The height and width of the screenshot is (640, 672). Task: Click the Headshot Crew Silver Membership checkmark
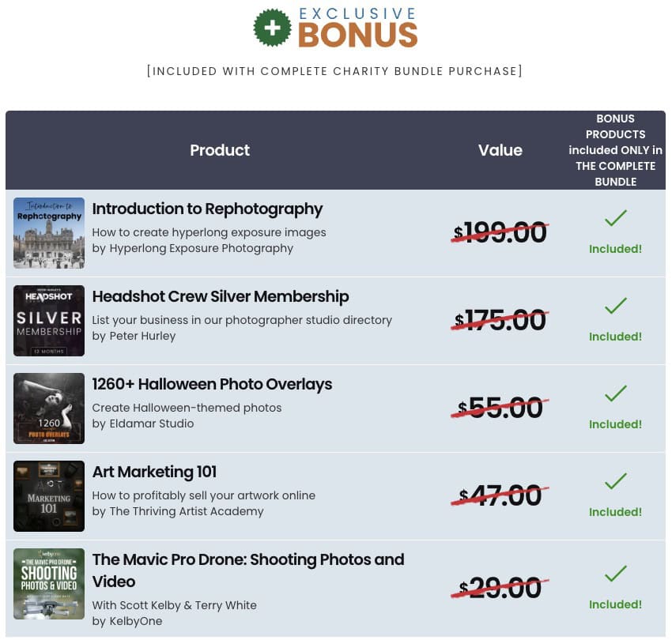(615, 306)
